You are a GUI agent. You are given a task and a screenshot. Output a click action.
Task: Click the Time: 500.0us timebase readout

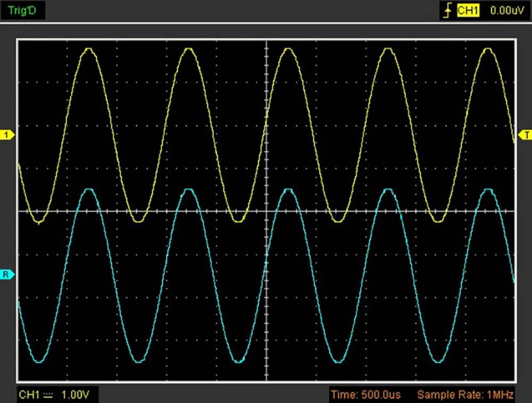coord(365,394)
